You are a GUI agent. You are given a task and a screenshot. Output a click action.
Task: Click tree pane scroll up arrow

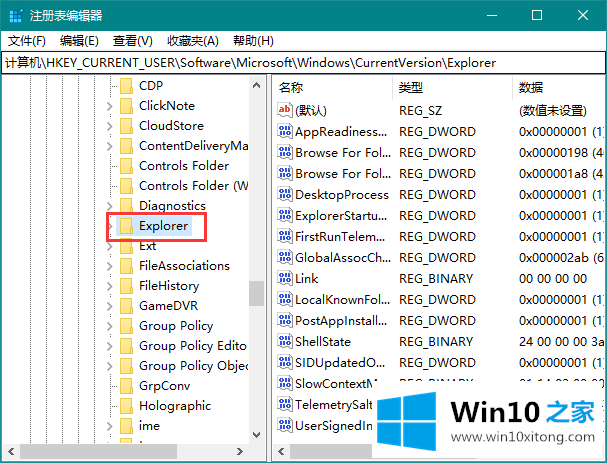click(256, 85)
